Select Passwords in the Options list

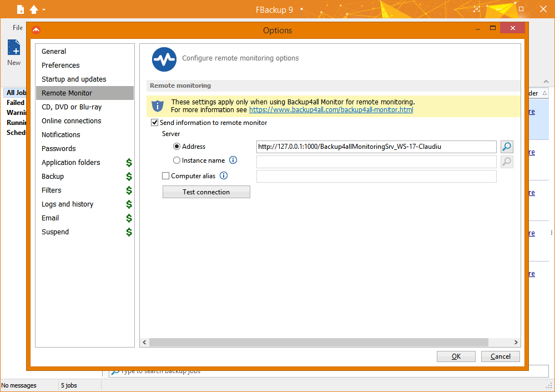(x=85, y=148)
